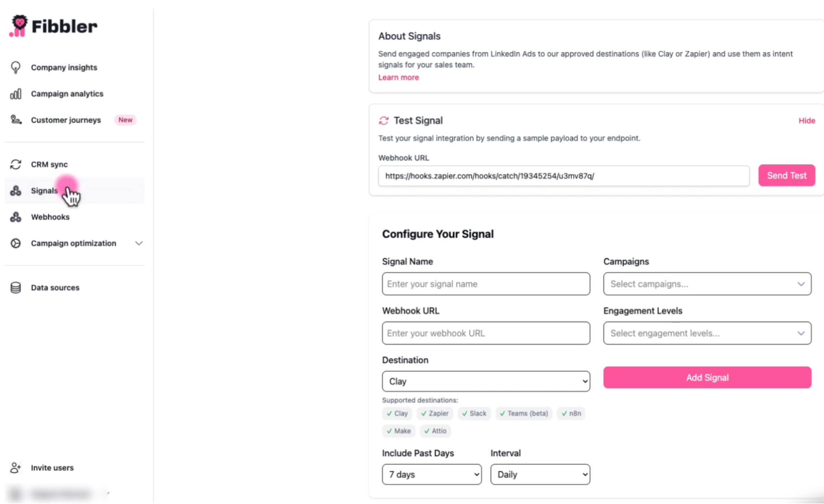The image size is (824, 504).
Task: Toggle the n8n supported destination badge
Action: click(571, 413)
